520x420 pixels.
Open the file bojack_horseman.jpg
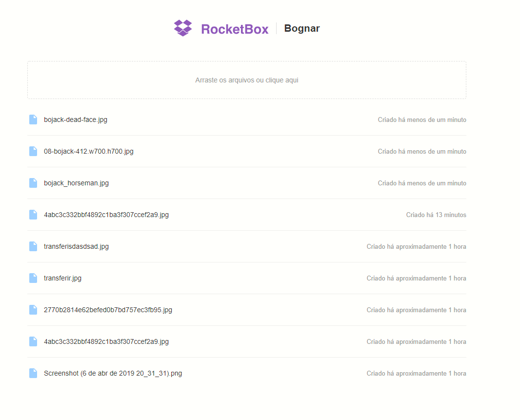[x=77, y=183]
